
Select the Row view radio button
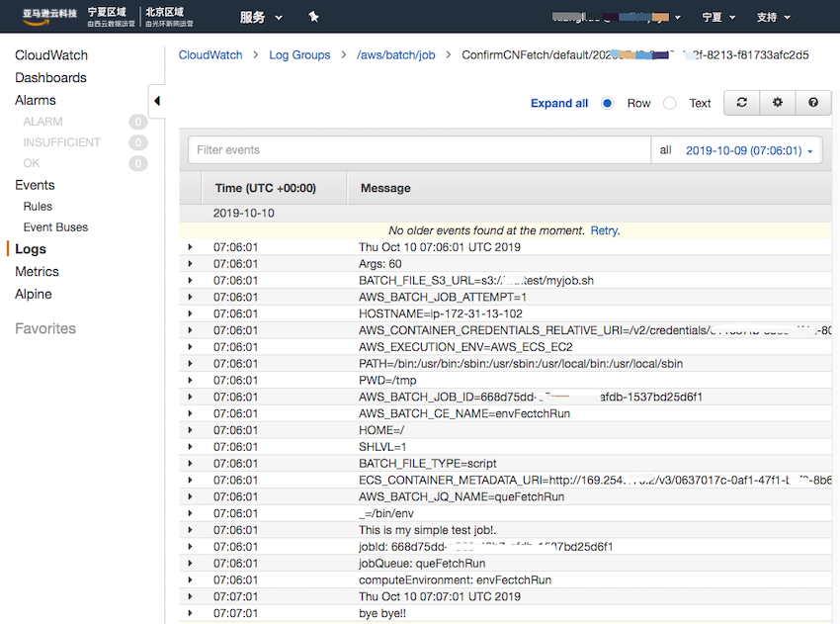click(x=607, y=103)
